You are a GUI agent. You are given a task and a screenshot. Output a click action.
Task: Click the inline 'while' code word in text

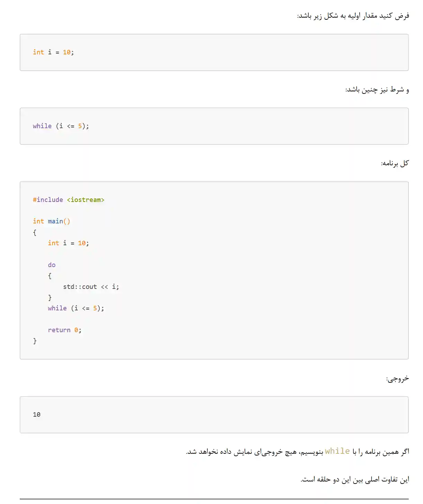point(337,451)
